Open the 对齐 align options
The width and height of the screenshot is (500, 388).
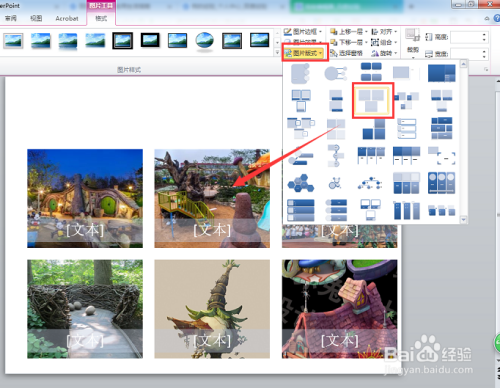pyautogui.click(x=384, y=32)
